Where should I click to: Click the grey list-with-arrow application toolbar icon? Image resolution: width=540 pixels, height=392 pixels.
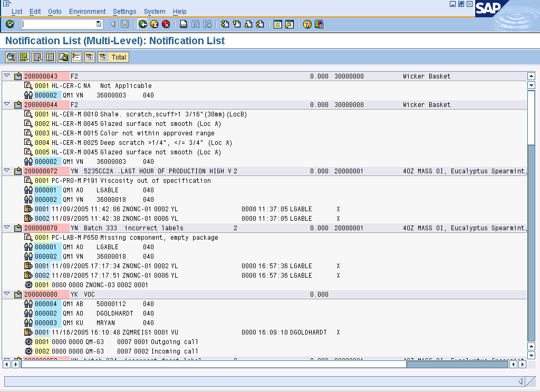37,57
